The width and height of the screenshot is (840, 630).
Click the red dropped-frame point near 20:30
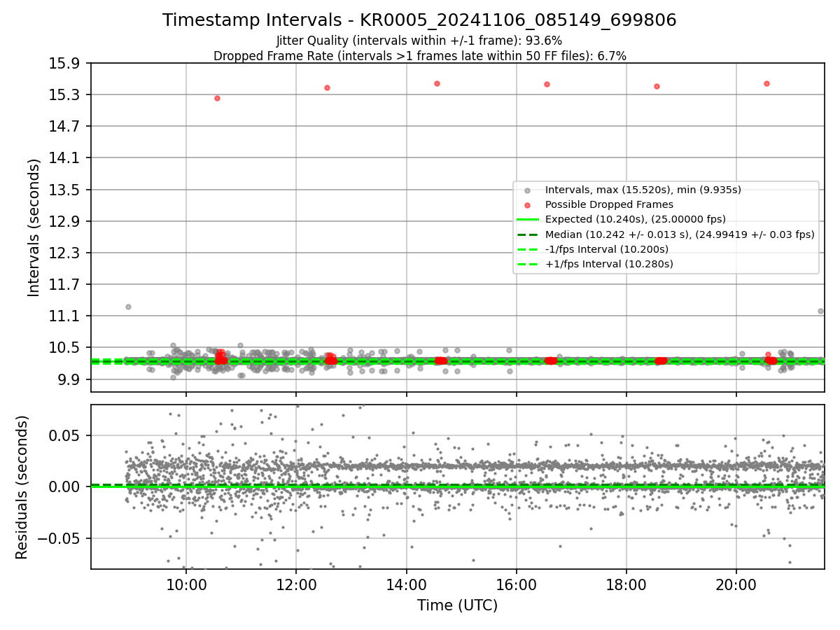tap(766, 83)
